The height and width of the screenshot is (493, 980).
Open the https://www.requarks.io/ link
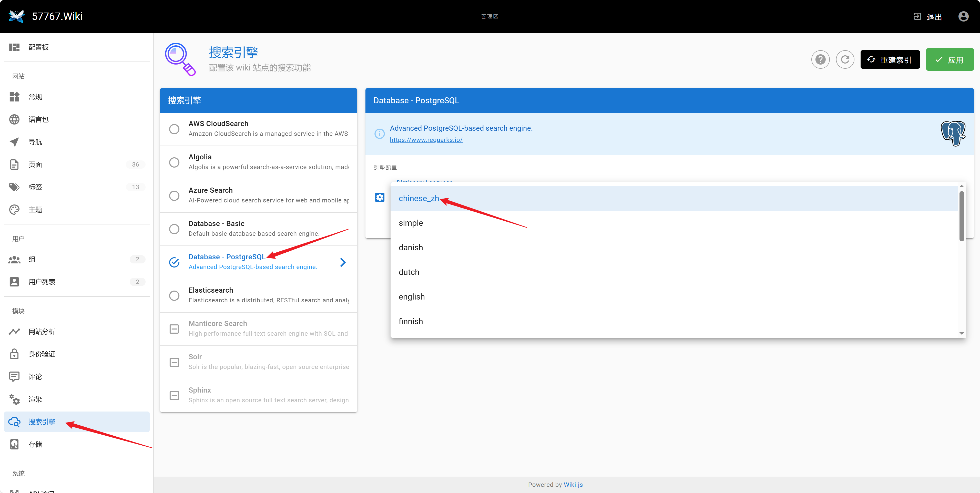426,140
